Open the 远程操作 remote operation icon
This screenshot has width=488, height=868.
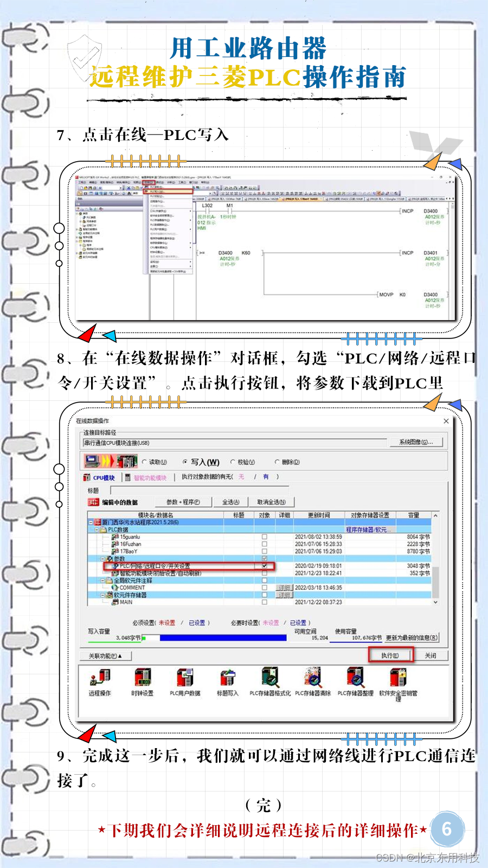pos(100,678)
